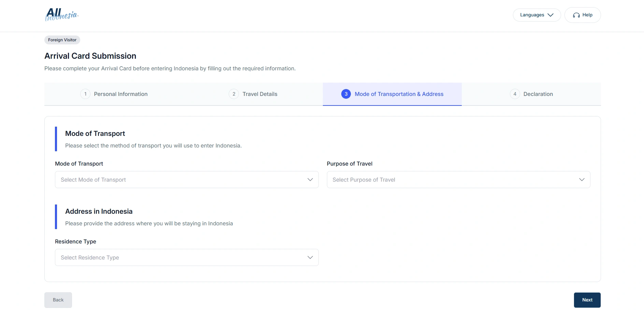
Task: Click the chevron in Mode of Transport field
Action: [310, 180]
